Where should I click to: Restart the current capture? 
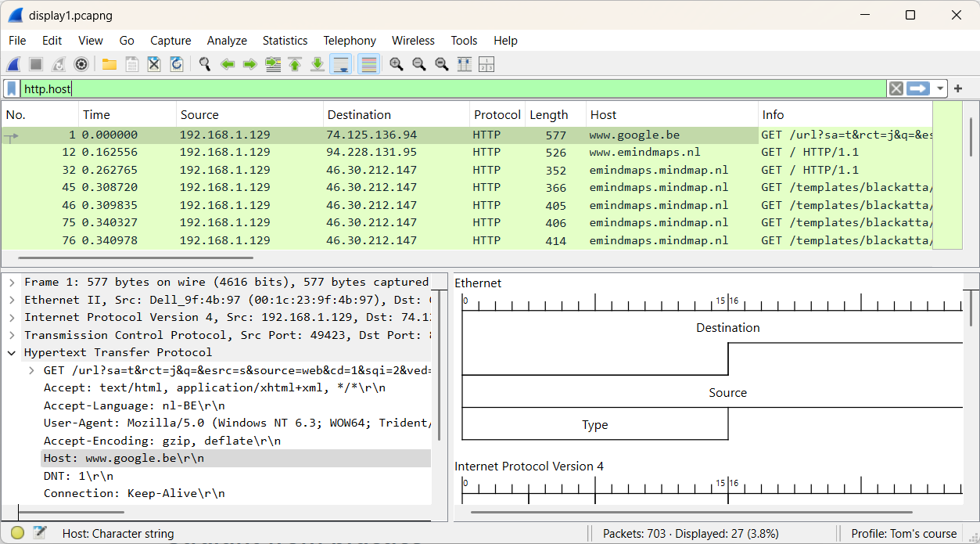click(59, 64)
